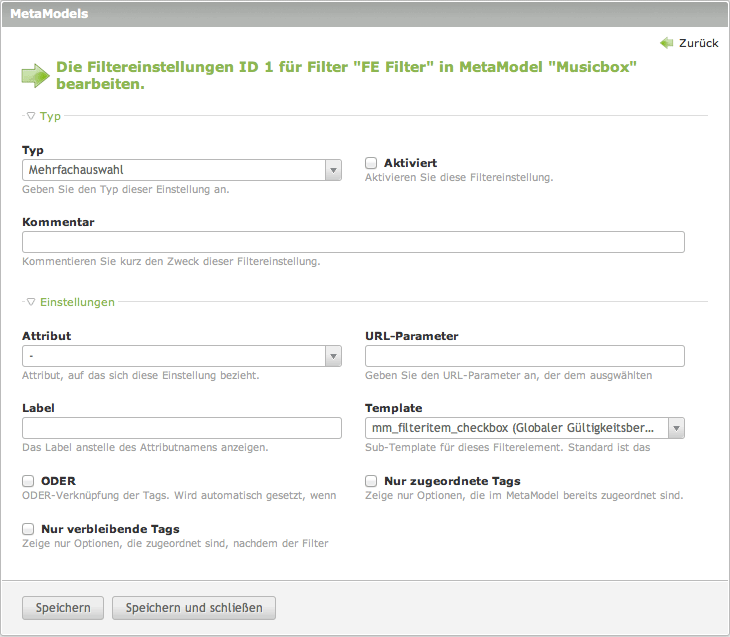The image size is (730, 637).
Task: Tick the Nur verbleibende Tags checkbox
Action: click(x=28, y=528)
